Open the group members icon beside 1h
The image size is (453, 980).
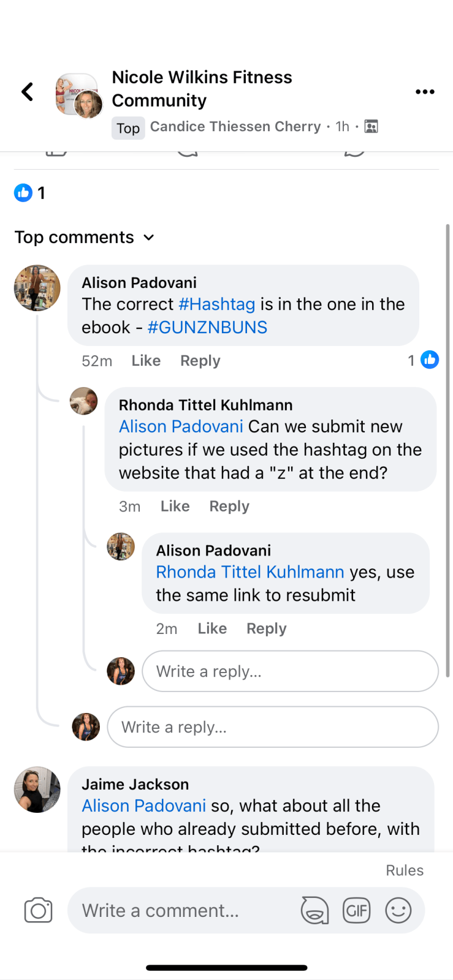[371, 126]
